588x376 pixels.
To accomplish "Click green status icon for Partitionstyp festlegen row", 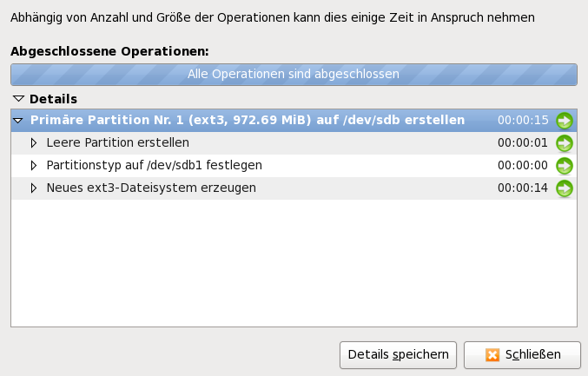I will (565, 165).
